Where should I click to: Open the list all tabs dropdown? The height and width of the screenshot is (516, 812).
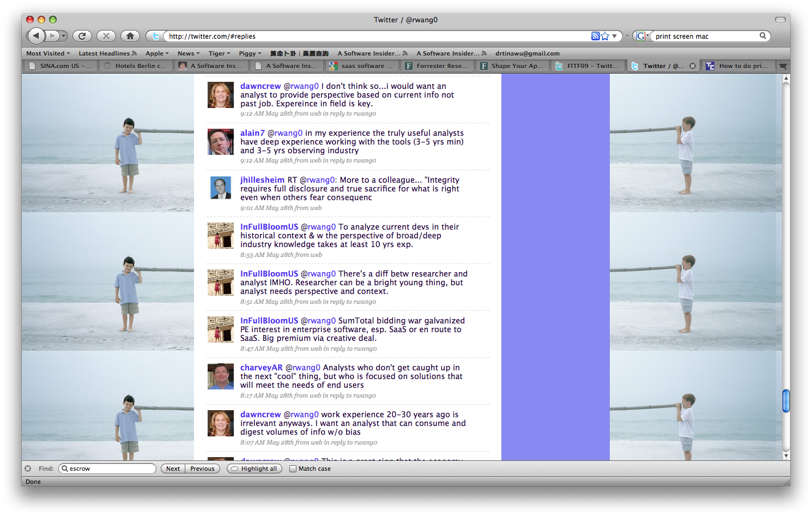tap(783, 66)
